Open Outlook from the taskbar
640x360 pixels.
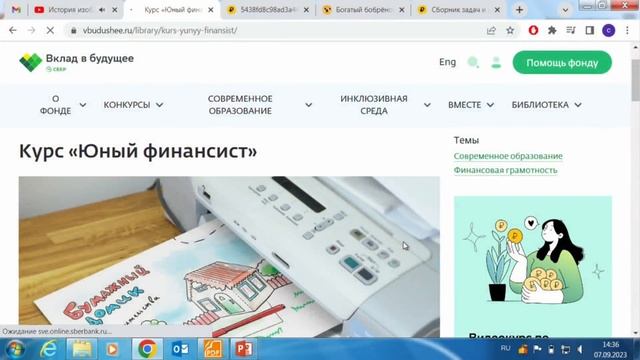click(180, 349)
